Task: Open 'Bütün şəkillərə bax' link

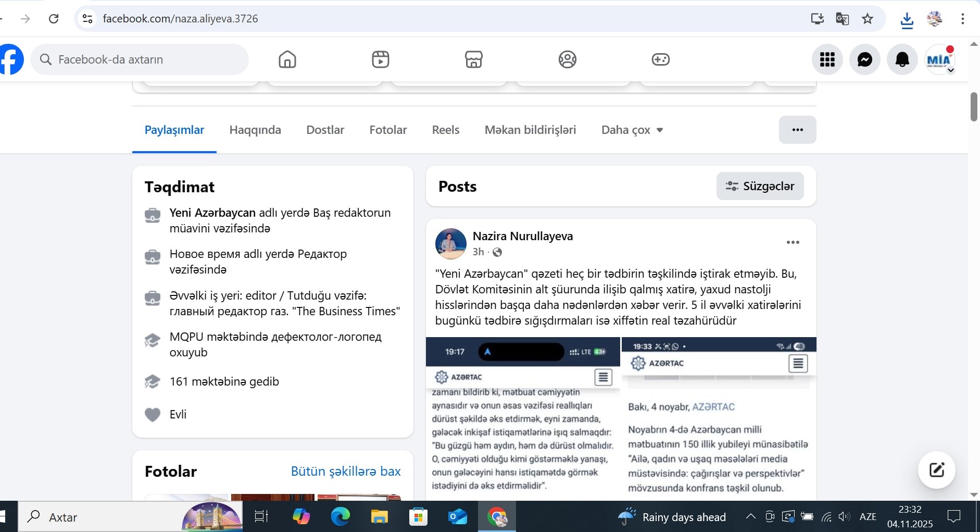Action: (x=346, y=471)
